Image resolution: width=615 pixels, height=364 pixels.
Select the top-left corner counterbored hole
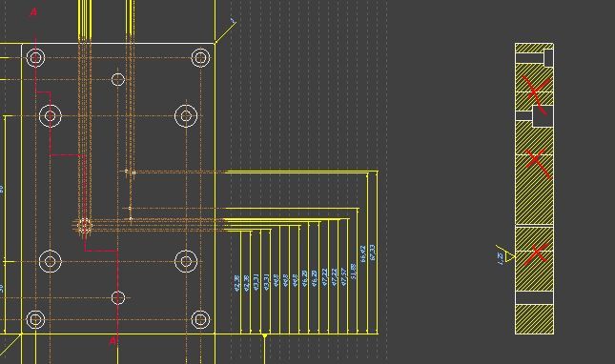(35, 57)
